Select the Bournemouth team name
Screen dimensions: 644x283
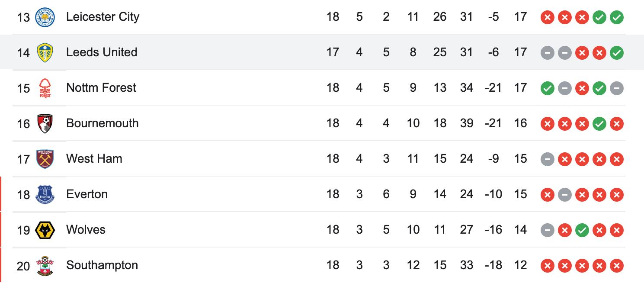coord(103,123)
